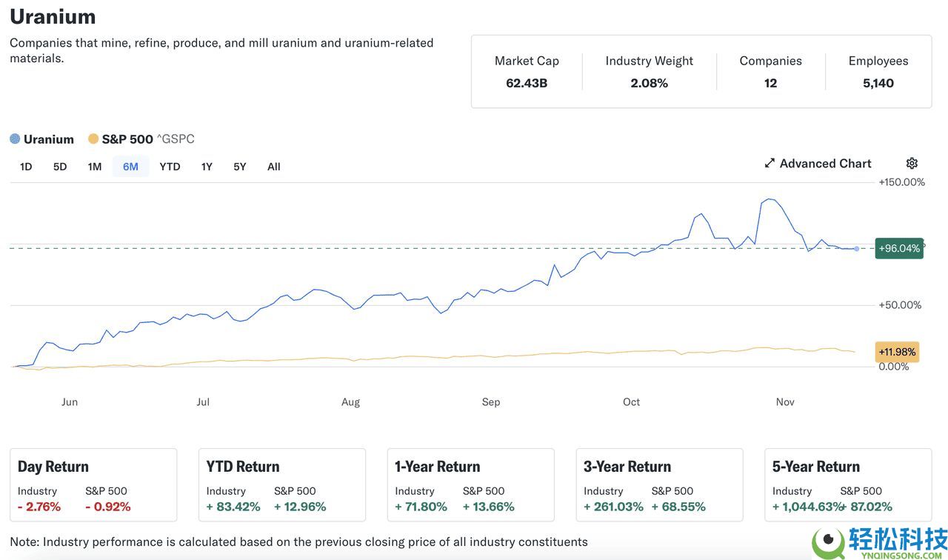Viewport: 948px width, 560px height.
Task: Select the 6M time range tab
Action: click(130, 167)
